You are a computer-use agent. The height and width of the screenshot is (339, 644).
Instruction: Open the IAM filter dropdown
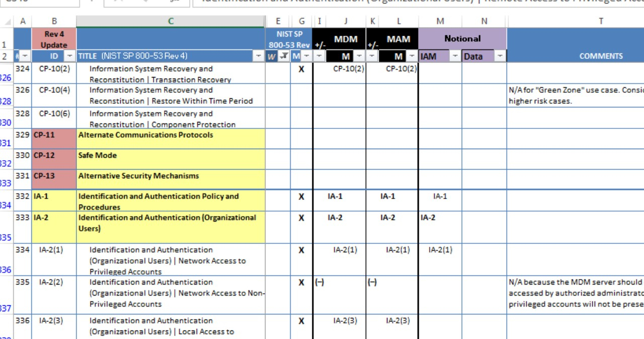point(455,56)
